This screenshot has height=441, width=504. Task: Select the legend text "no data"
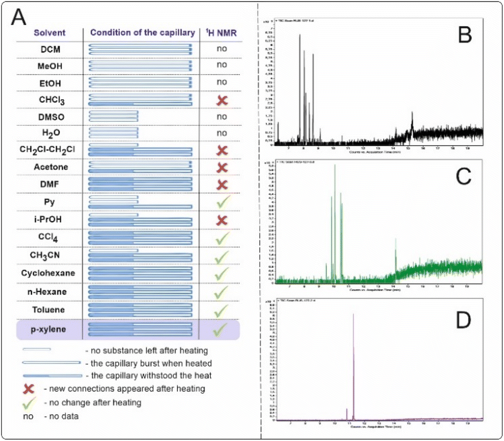64,416
